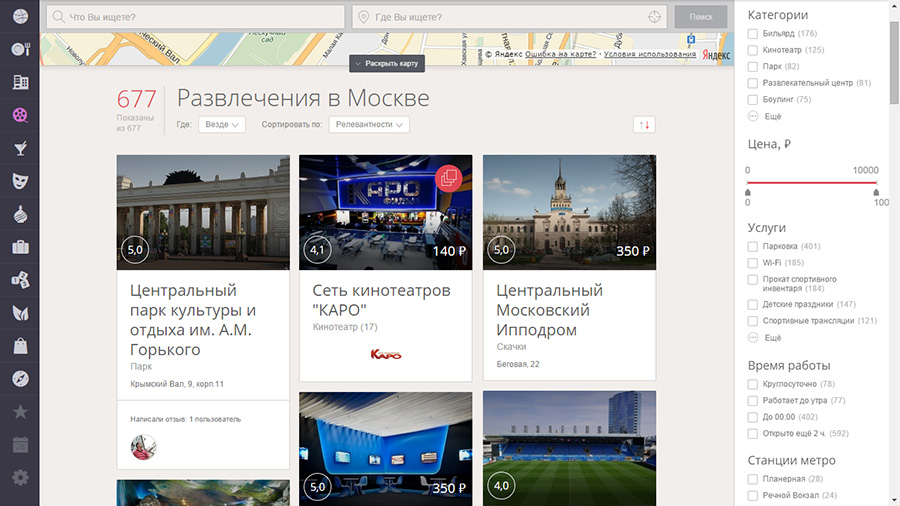Open the suitcase sidebar category
Viewport: 900px width, 506px height.
[20, 247]
